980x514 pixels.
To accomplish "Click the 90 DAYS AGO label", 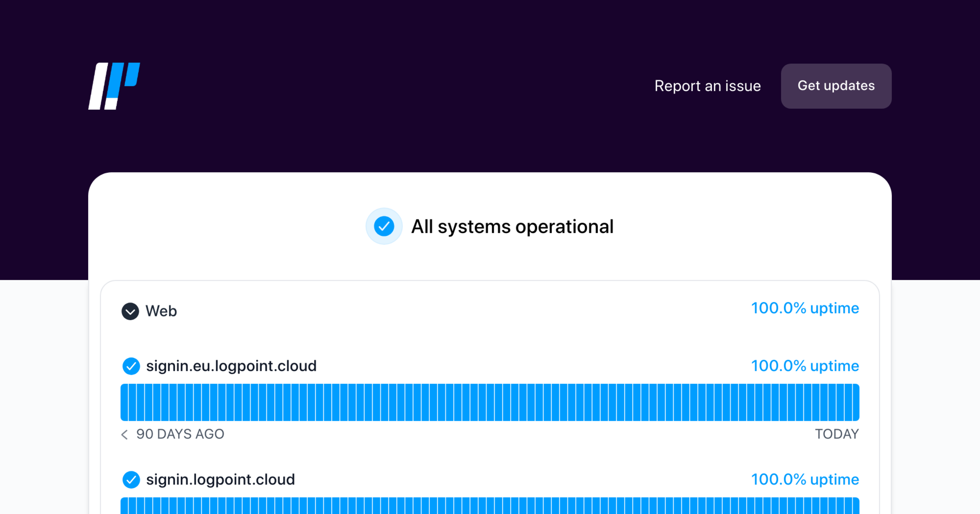I will tap(180, 434).
